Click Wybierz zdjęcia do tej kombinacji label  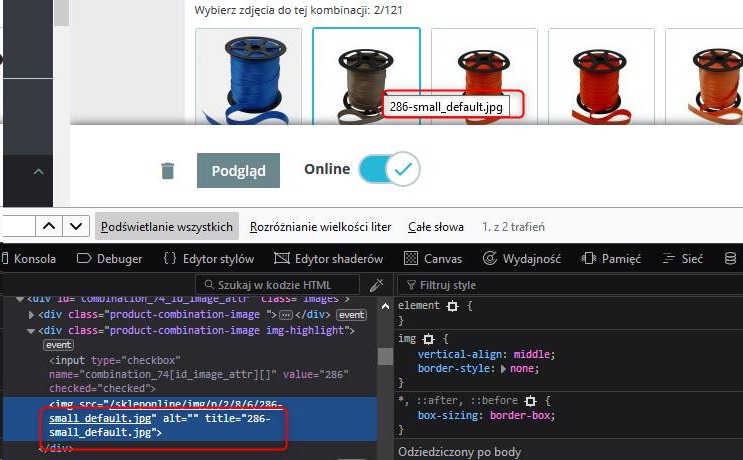[x=299, y=10]
